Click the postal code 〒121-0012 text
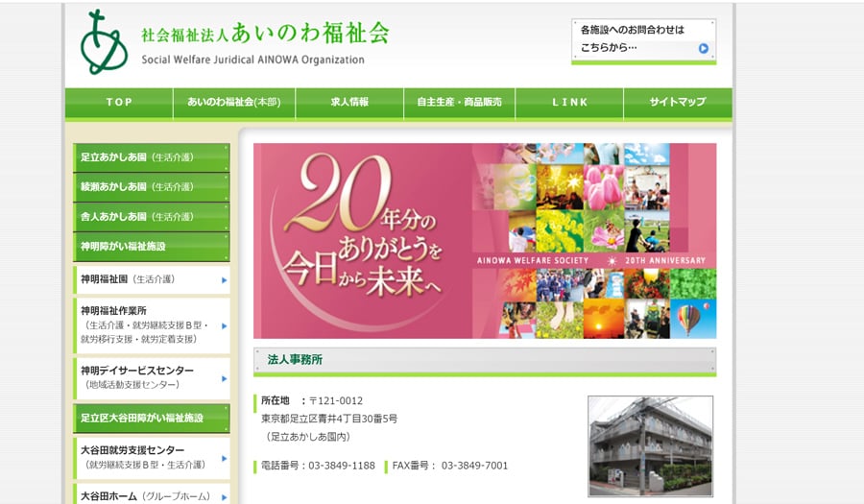 pyautogui.click(x=336, y=401)
